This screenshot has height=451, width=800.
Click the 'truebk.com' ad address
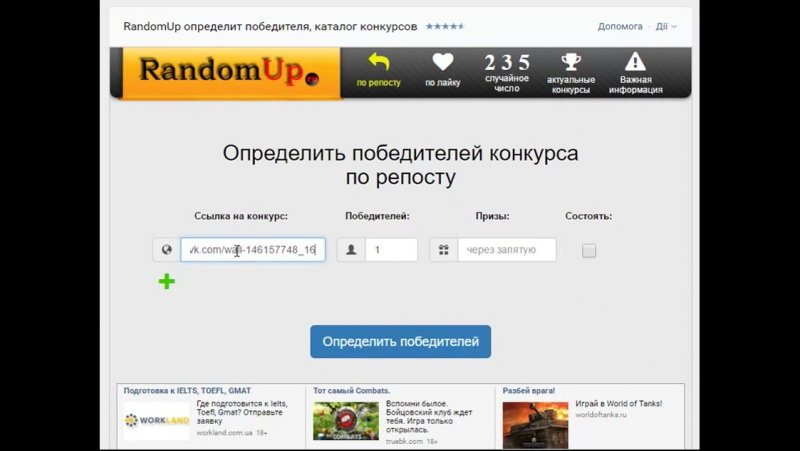click(405, 441)
